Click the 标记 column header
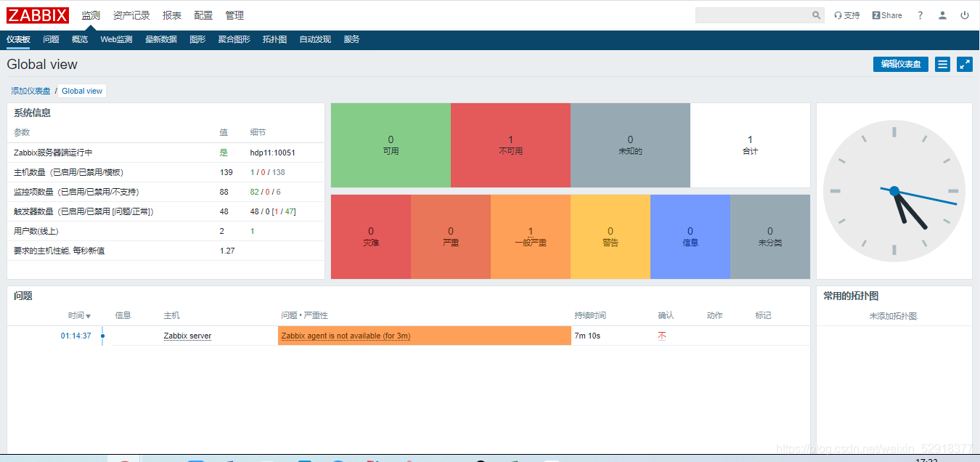Screen dimensions: 980x462 coord(763,315)
